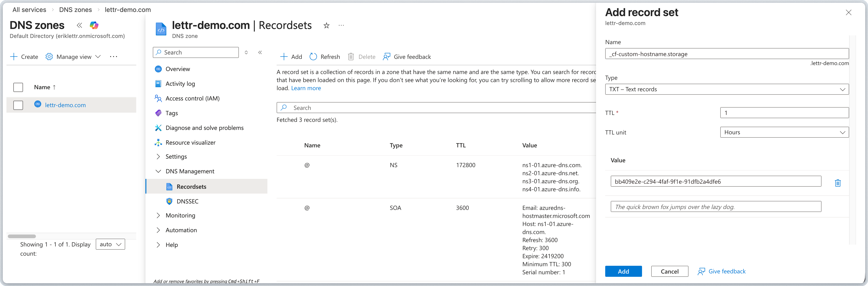
Task: Select all zones with the header checkbox
Action: (18, 87)
